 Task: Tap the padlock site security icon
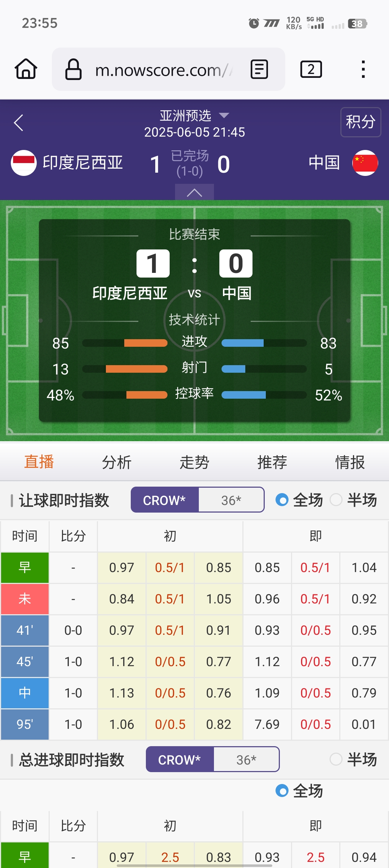73,69
